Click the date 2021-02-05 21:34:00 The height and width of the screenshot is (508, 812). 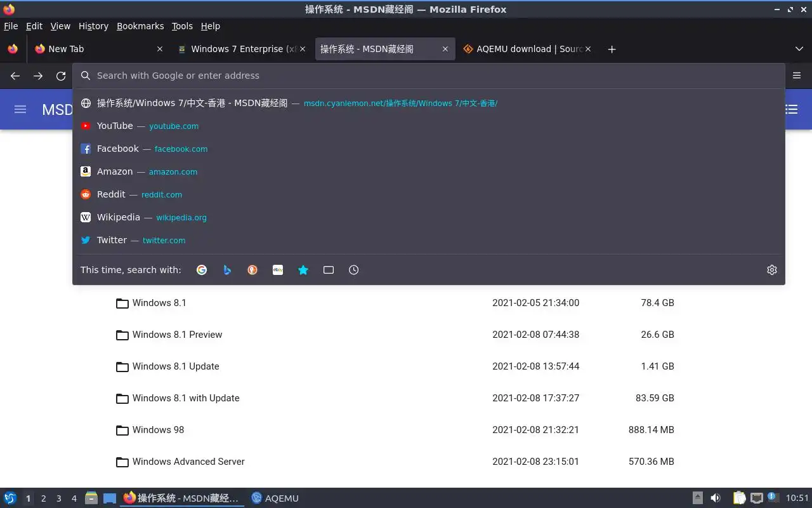click(535, 303)
